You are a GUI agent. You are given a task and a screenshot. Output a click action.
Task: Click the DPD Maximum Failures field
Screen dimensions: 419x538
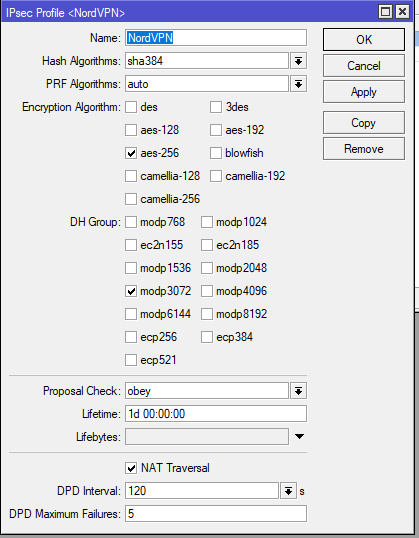point(216,514)
